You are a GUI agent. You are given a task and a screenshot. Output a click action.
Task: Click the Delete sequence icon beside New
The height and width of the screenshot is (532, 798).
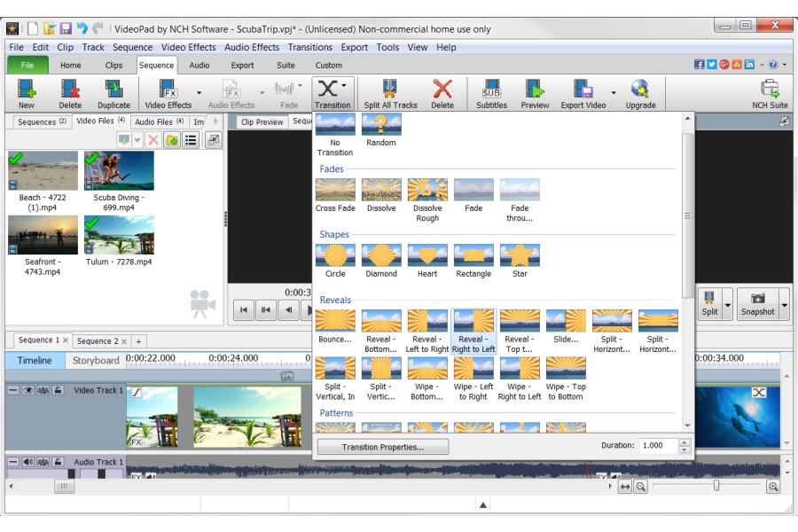point(70,94)
